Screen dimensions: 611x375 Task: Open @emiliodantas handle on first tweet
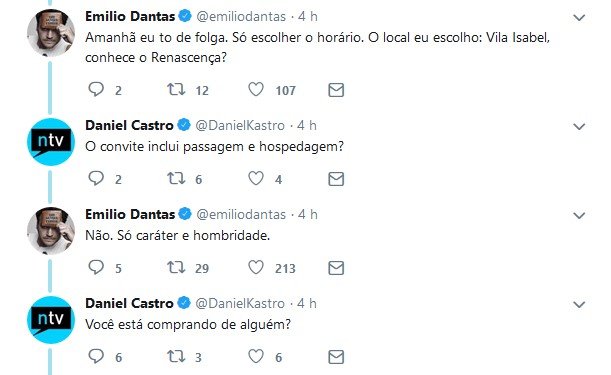[241, 17]
